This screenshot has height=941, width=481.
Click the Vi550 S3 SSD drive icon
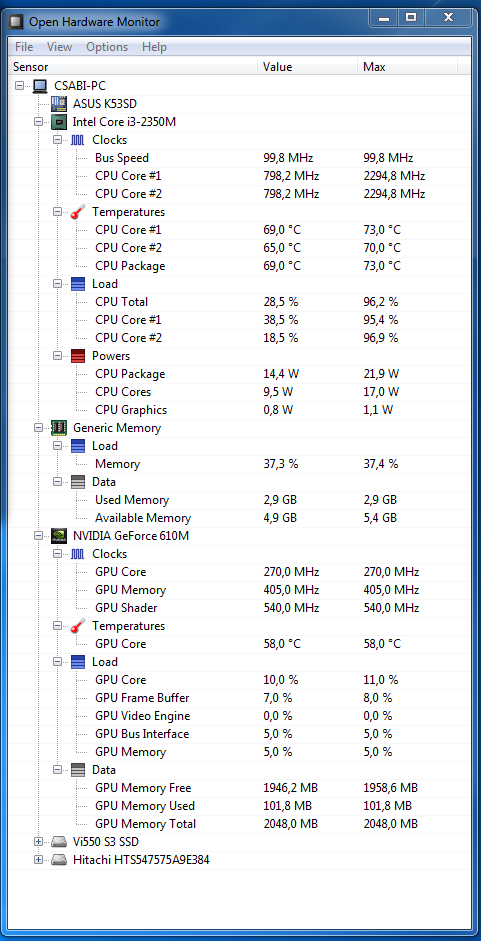pyautogui.click(x=59, y=842)
